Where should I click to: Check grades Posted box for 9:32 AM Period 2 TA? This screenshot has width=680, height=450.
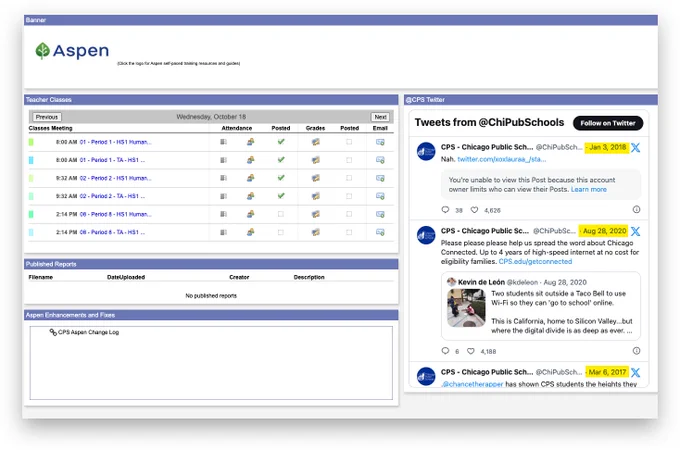(x=349, y=196)
